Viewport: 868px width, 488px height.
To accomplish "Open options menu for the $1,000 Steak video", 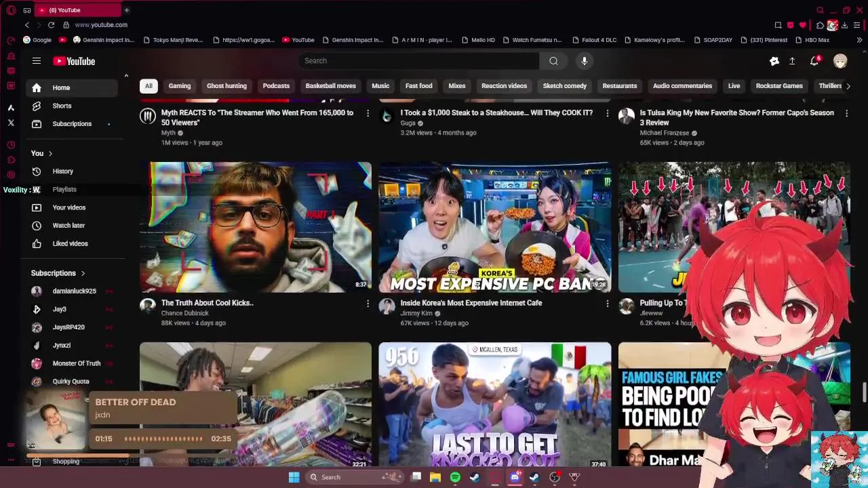I will click(607, 113).
